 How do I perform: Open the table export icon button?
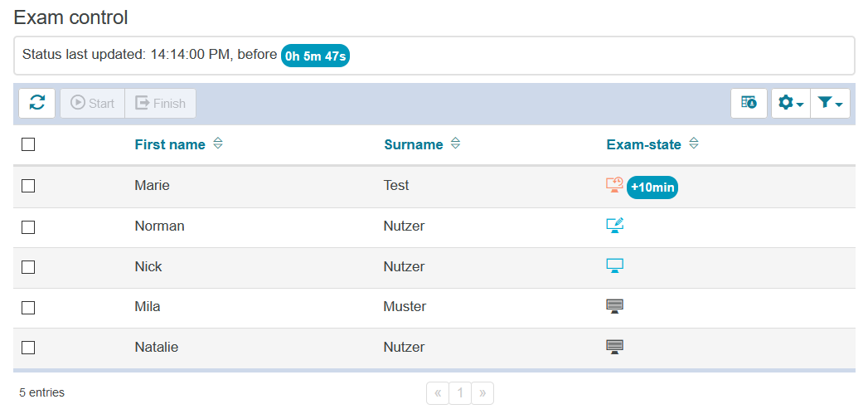click(749, 103)
